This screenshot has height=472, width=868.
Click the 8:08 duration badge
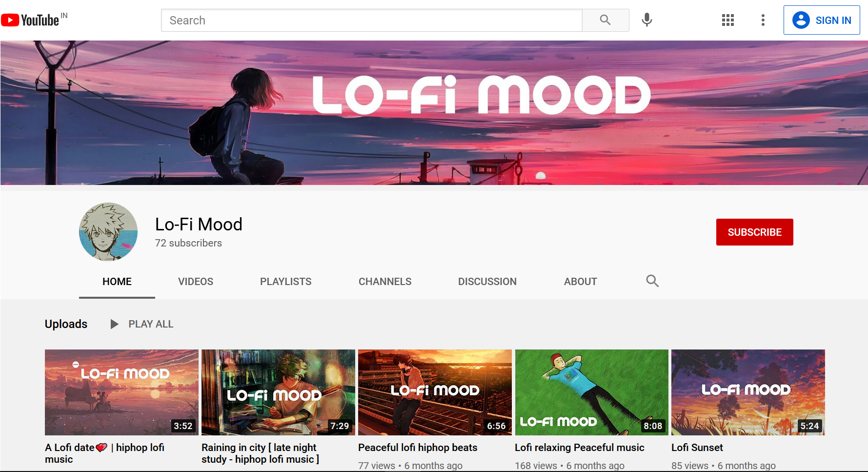[x=653, y=426]
